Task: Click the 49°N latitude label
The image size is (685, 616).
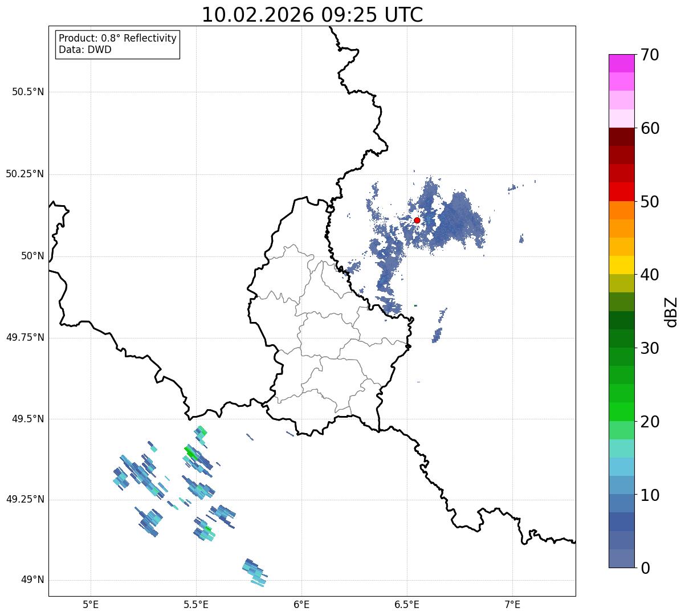Action: tap(32, 580)
